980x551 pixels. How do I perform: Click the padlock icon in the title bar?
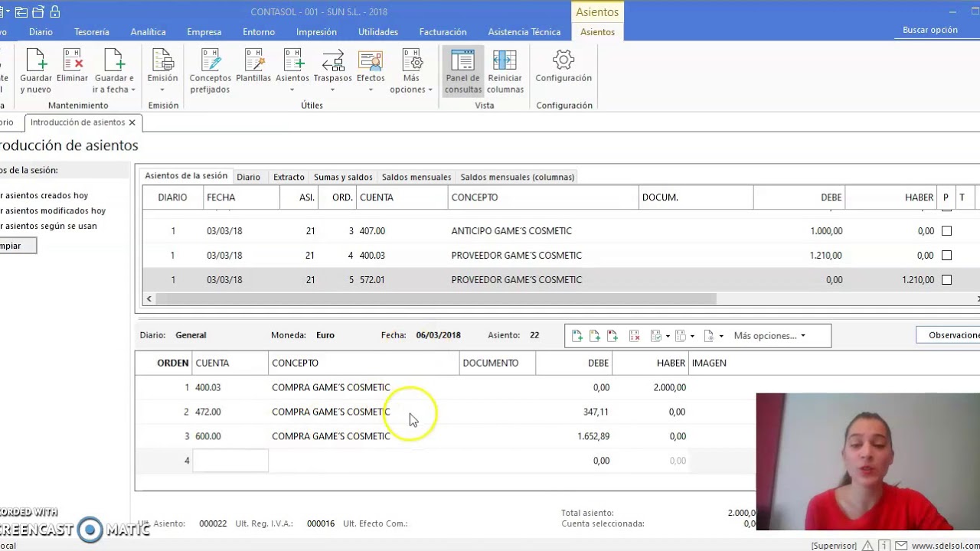54,12
